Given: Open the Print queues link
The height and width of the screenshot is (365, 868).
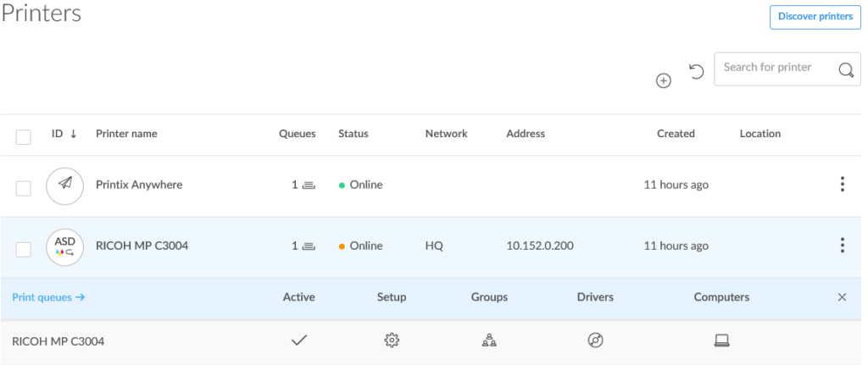Looking at the screenshot, I should pyautogui.click(x=48, y=297).
